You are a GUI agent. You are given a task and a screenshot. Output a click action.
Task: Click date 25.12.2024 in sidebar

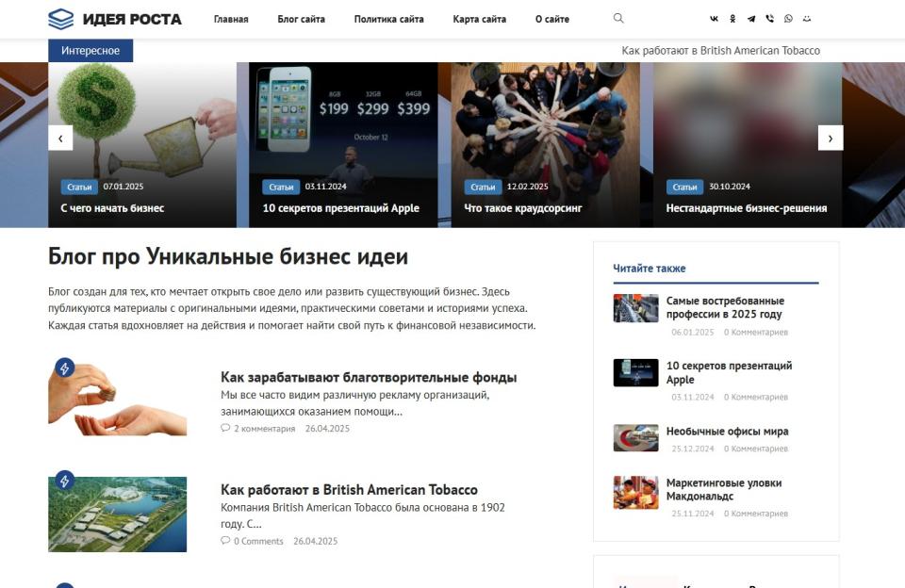[x=693, y=449]
